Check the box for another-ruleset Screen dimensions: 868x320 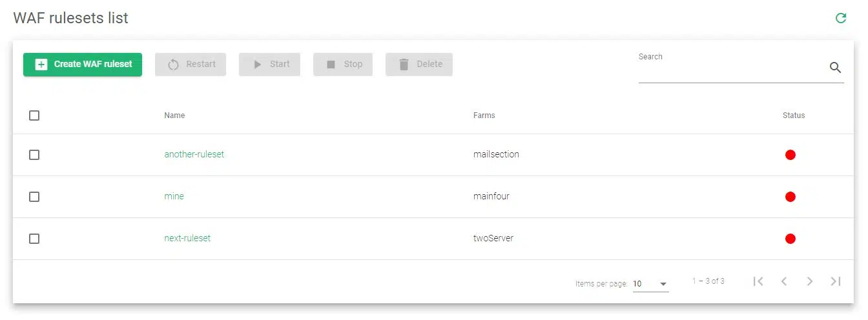(x=34, y=155)
